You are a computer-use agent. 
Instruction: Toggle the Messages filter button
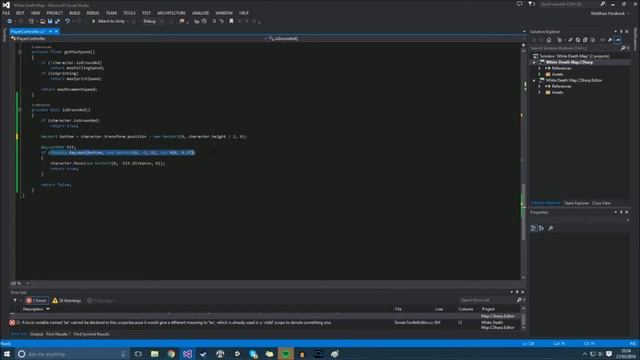coord(100,300)
